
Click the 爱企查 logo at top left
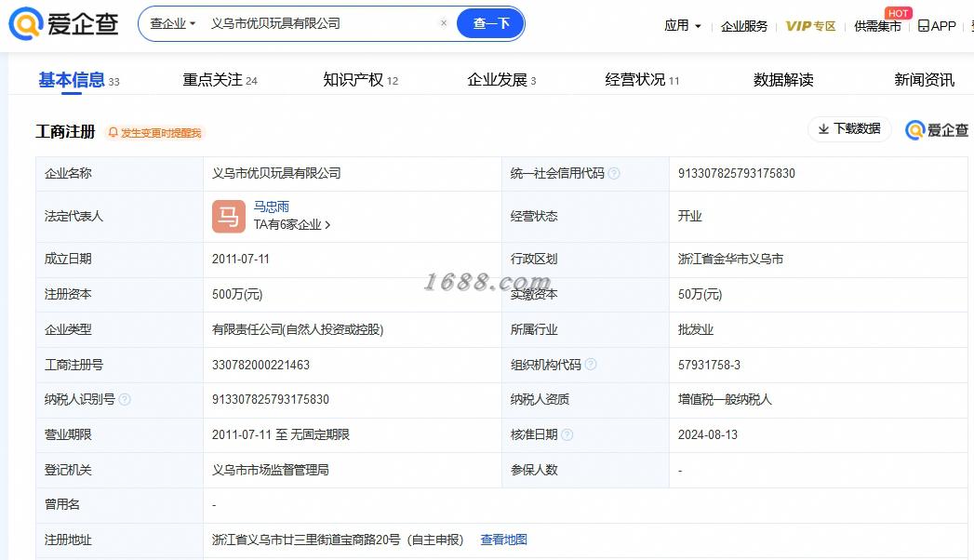click(x=63, y=23)
